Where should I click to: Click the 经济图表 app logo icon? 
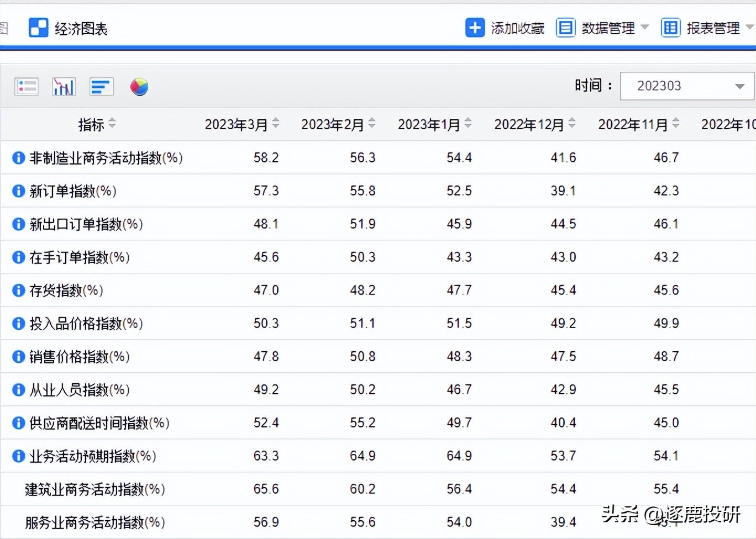click(38, 28)
